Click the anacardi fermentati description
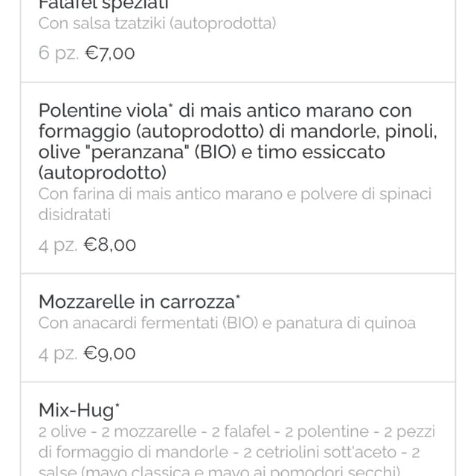The width and height of the screenshot is (476, 476). 227,324
